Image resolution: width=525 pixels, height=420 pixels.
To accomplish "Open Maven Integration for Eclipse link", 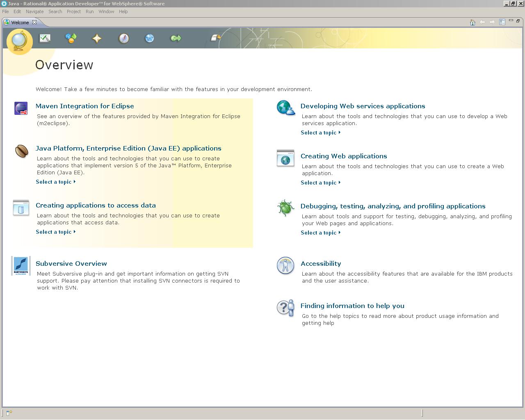I will [x=85, y=106].
